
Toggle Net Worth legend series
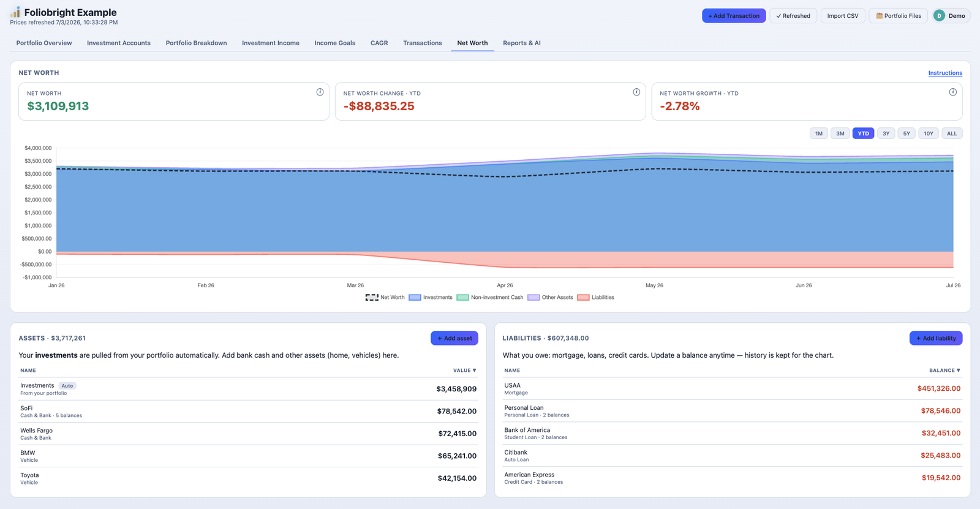[385, 298]
